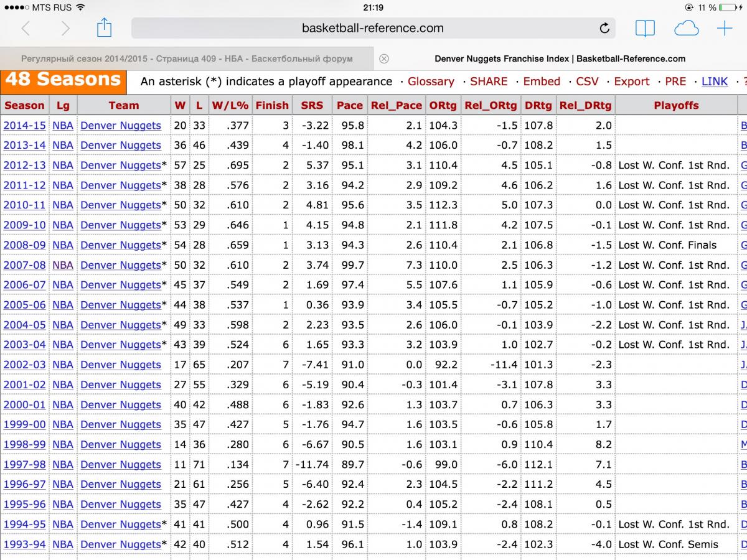Close the Denver Nuggets Franchise Index tab
Viewport: 747px width, 560px height.
[384, 58]
